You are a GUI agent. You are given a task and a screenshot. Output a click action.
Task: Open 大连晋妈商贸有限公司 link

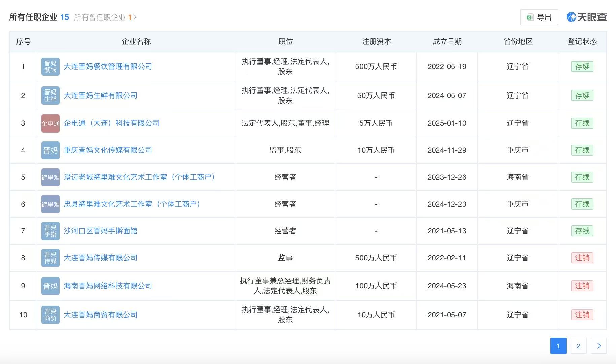[x=100, y=315]
